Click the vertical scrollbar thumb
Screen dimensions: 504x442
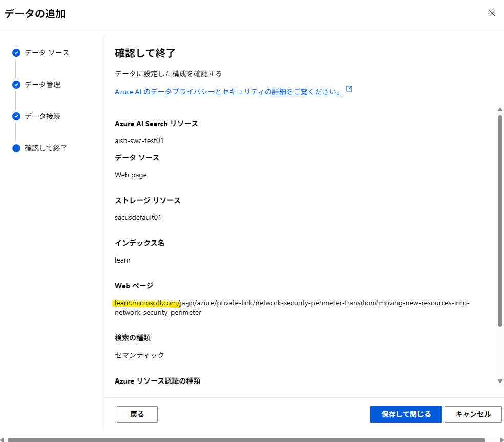(x=500, y=221)
